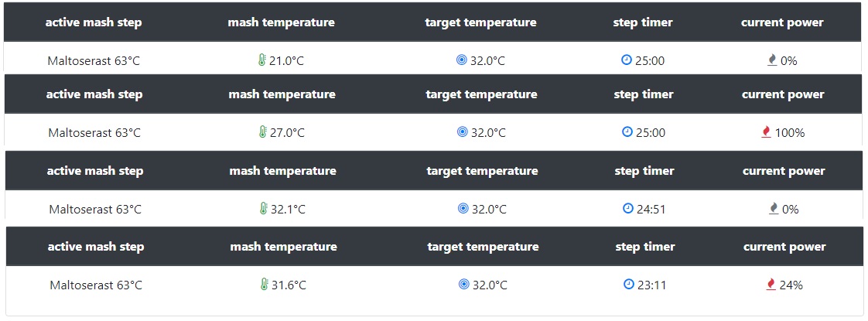This screenshot has height=321, width=868.
Task: Select the thermometer icon beside 32.1°C
Action: [264, 209]
